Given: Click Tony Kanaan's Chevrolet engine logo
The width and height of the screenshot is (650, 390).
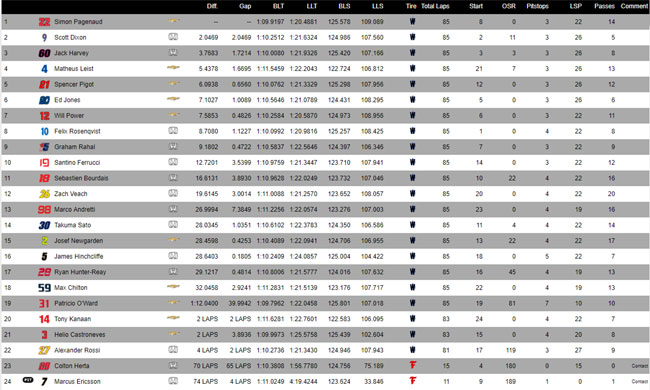Looking at the screenshot, I should (173, 318).
